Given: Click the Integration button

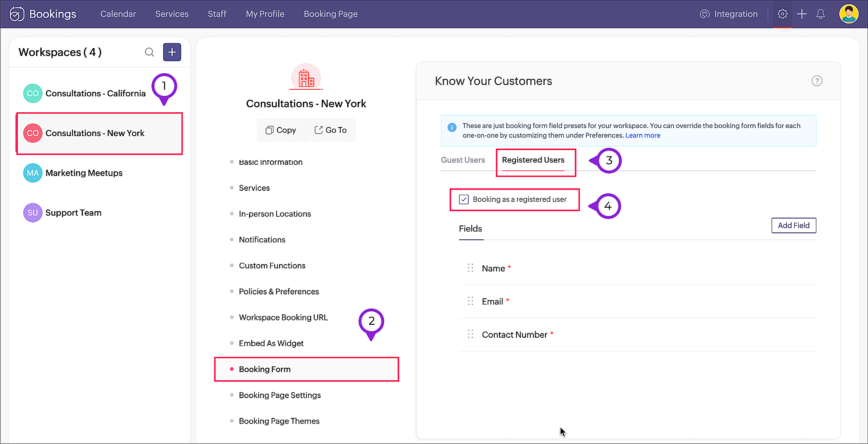Looking at the screenshot, I should coord(729,14).
